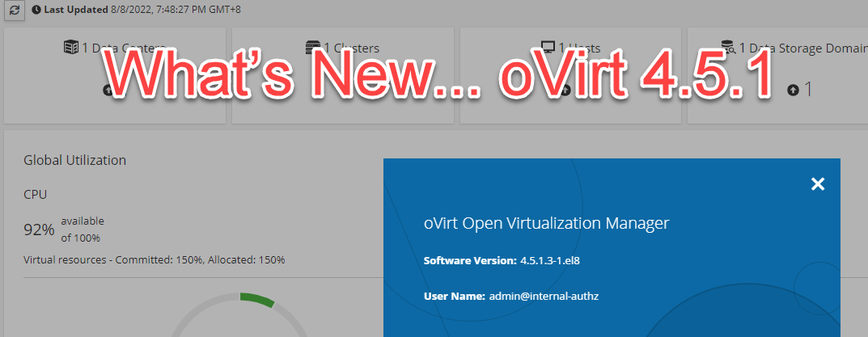Select the Last Updated timestamp text
The image size is (868, 337).
pyautogui.click(x=176, y=10)
